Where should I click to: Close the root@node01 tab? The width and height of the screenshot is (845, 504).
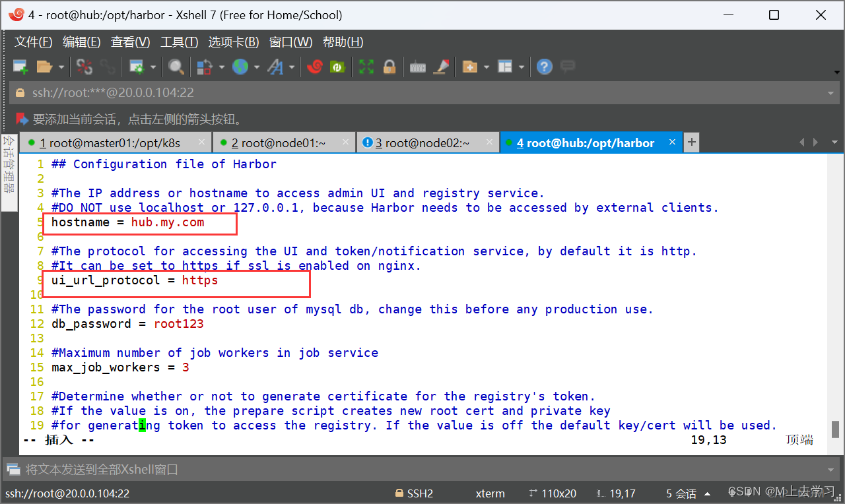pyautogui.click(x=345, y=142)
